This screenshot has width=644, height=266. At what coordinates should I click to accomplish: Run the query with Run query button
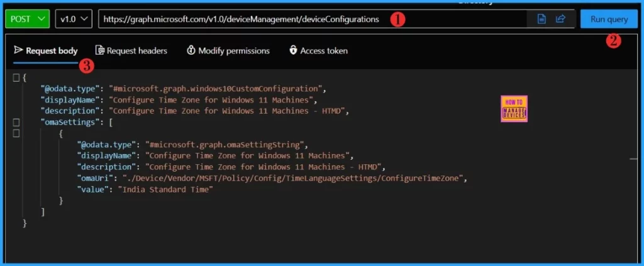tap(609, 19)
